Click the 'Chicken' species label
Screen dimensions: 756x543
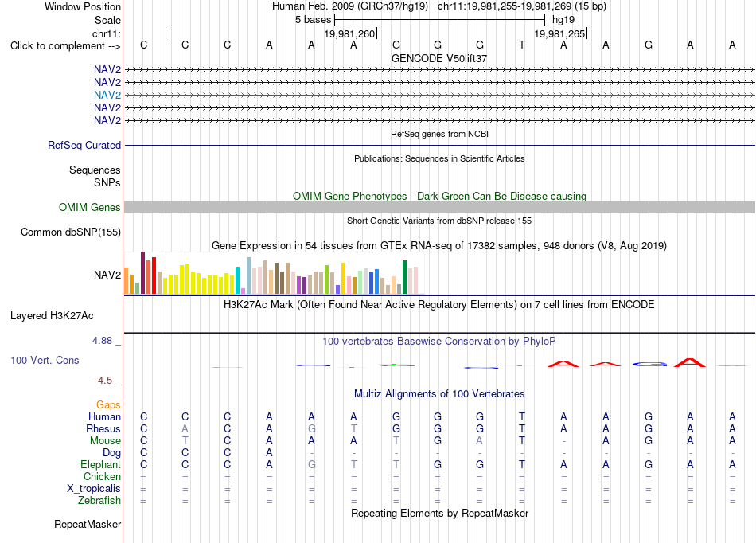pos(102,476)
